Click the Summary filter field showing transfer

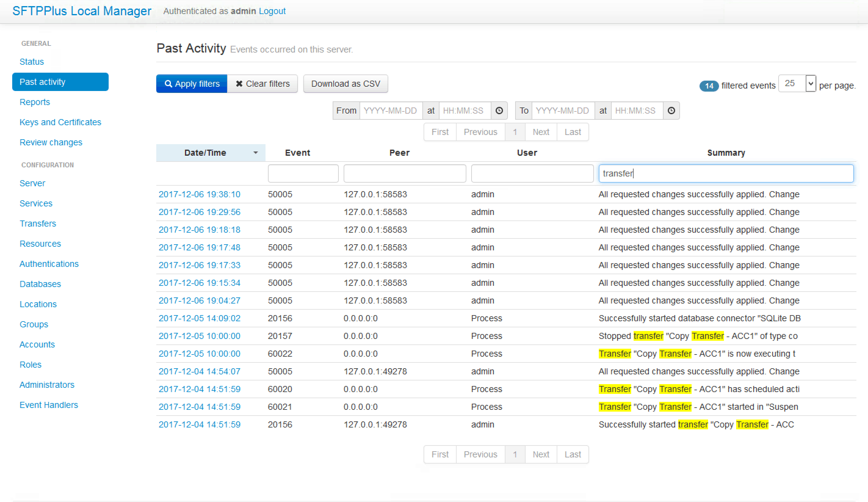pyautogui.click(x=726, y=173)
